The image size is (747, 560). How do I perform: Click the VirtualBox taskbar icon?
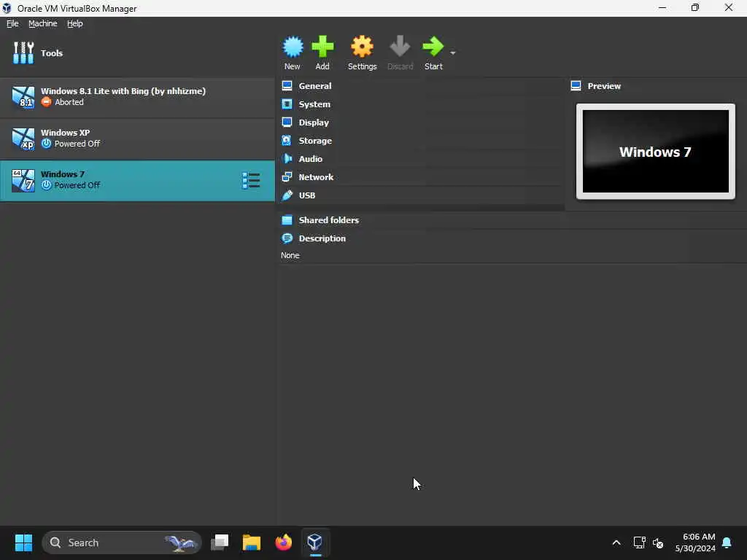tap(315, 542)
